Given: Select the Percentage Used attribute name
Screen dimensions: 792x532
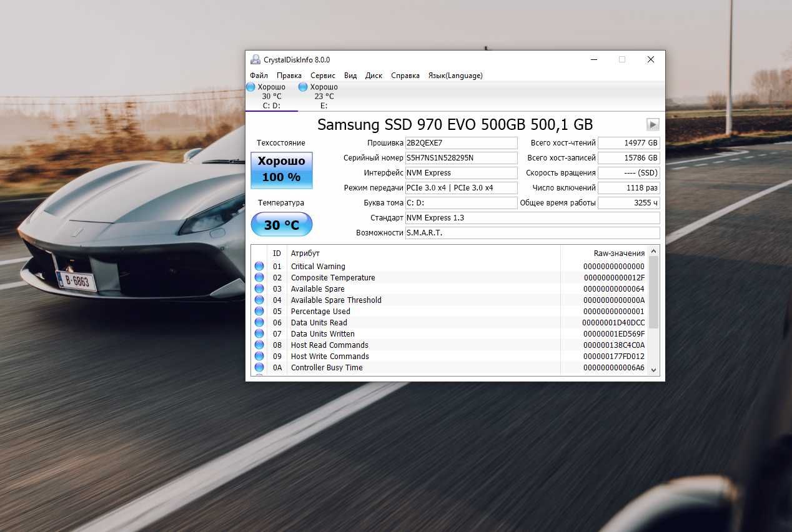Looking at the screenshot, I should [320, 312].
